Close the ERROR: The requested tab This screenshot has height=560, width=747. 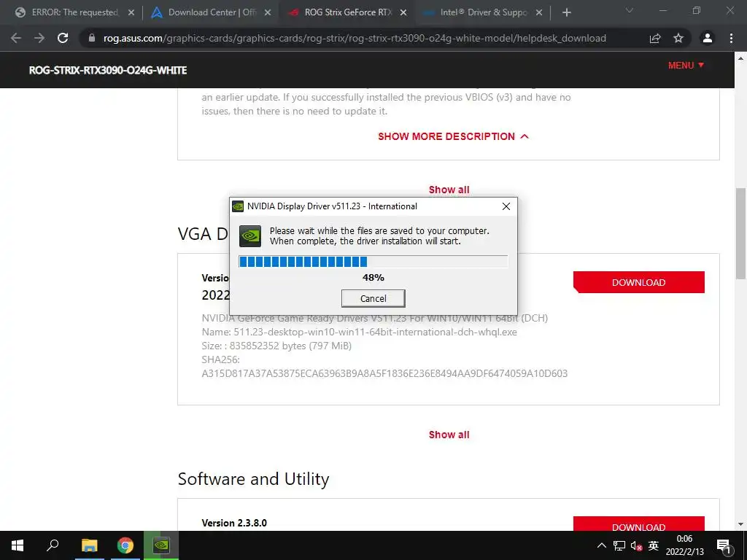pyautogui.click(x=131, y=12)
